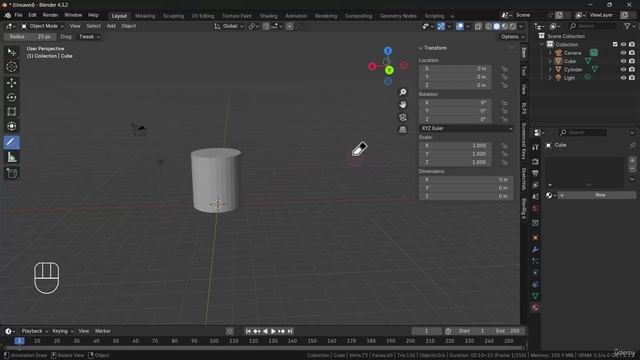
Task: Click the green Y axis gizmo
Action: pos(389,70)
